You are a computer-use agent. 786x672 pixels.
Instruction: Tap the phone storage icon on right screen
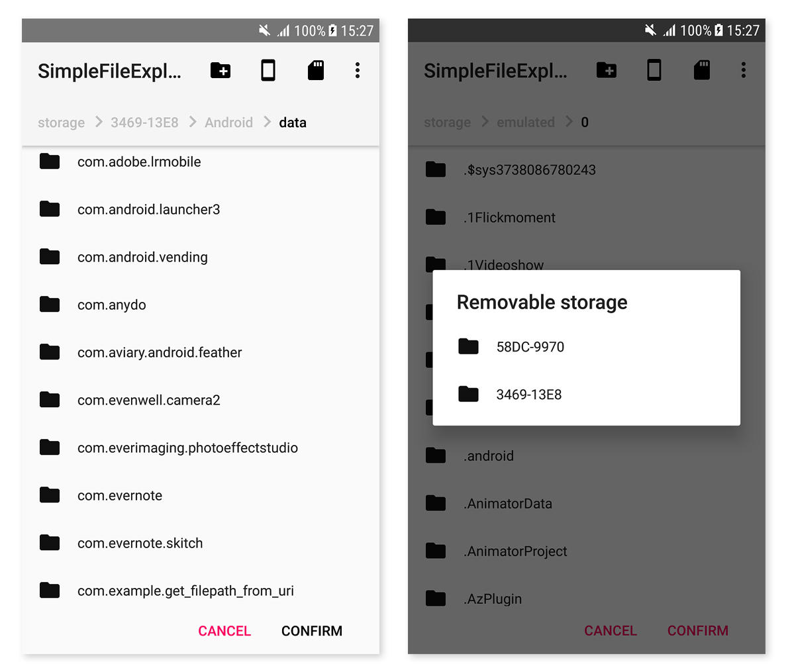click(654, 70)
